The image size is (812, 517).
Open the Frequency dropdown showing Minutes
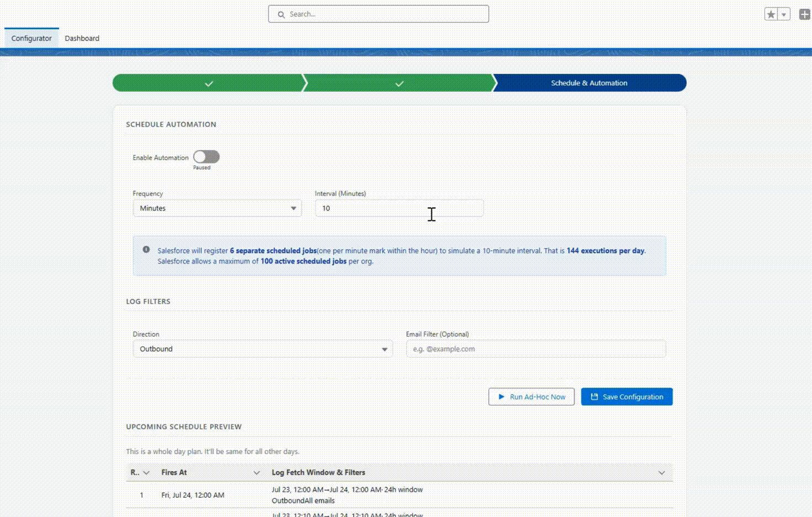217,208
